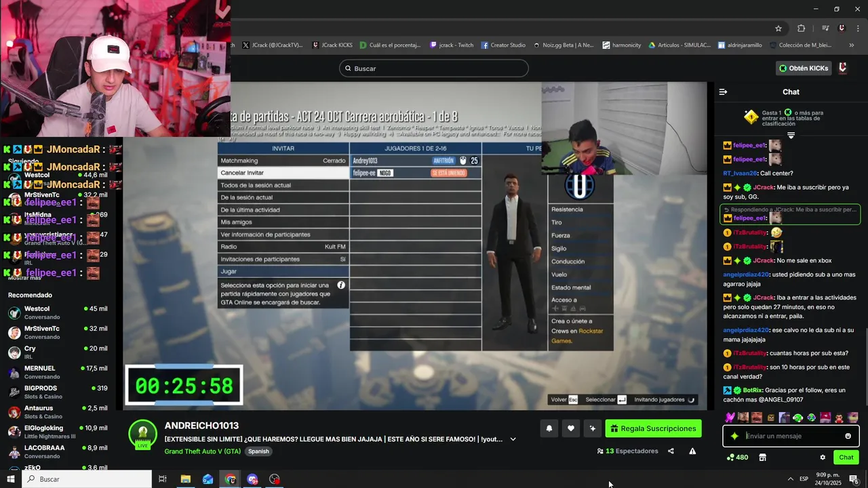This screenshot has height=488, width=868.
Task: Open Westcol recommended channel in sidebar
Action: click(58, 312)
